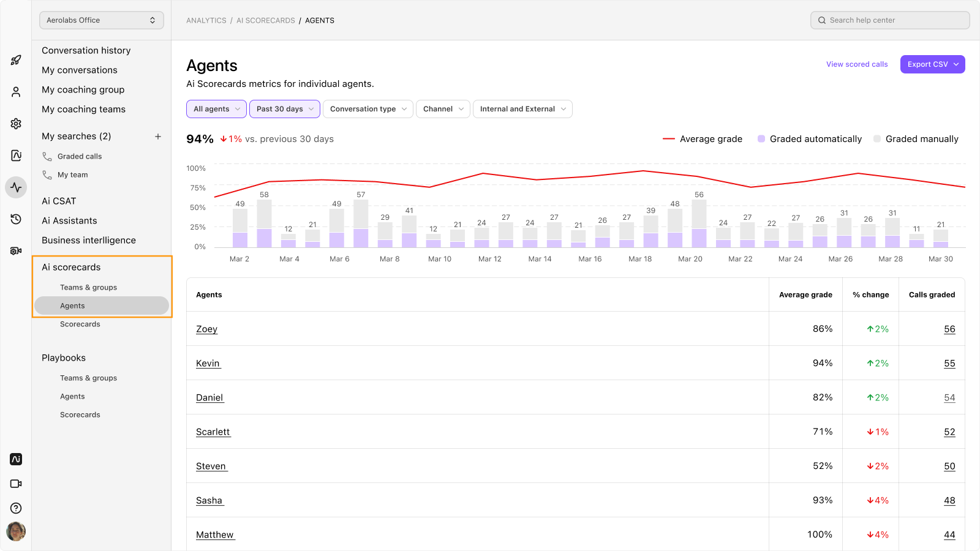Open Kevin's 55 graded calls link
Screen dimensions: 980x551
click(x=949, y=364)
